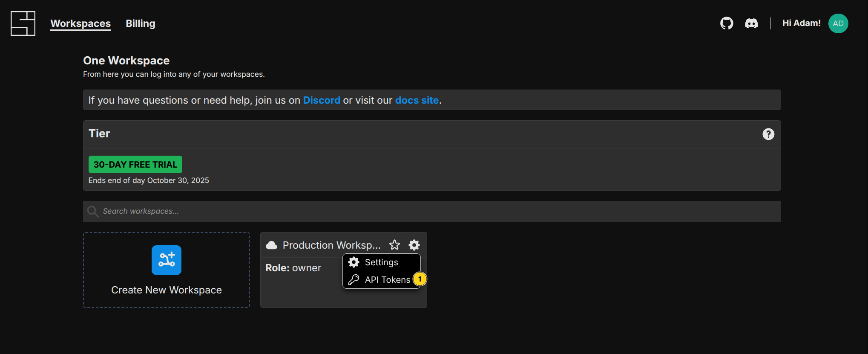Follow the Discord link in help banner

(322, 100)
